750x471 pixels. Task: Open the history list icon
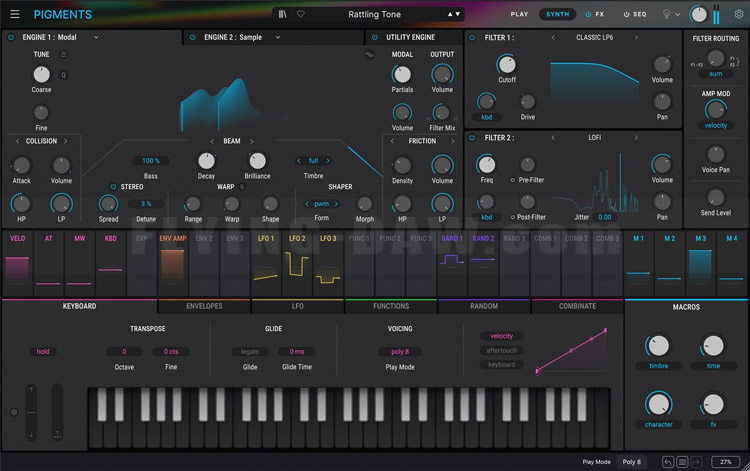pos(681,462)
